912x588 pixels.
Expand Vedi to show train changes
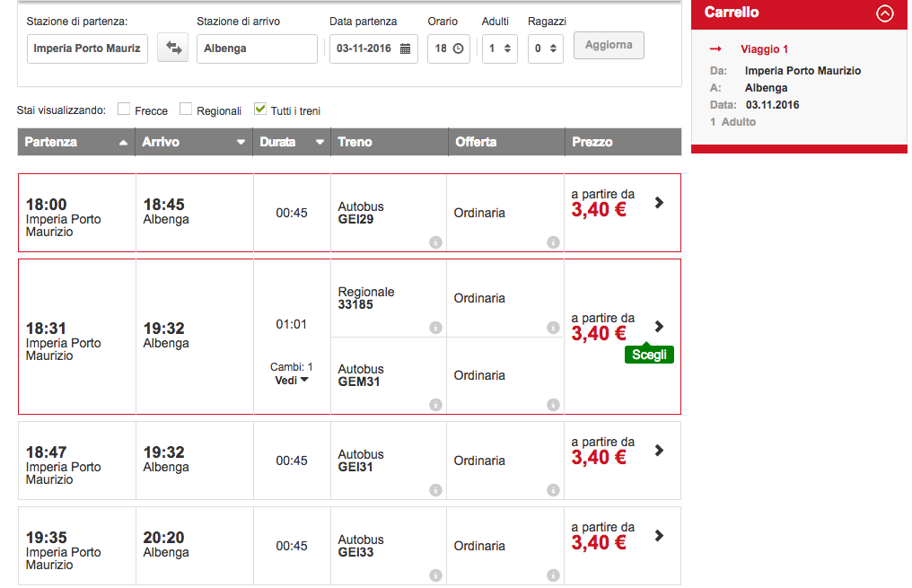[x=291, y=381]
